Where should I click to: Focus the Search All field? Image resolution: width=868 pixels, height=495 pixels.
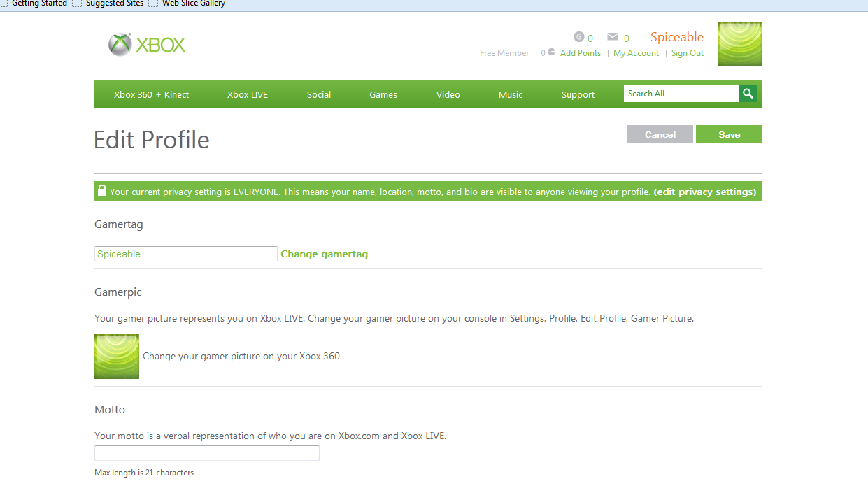tap(681, 94)
